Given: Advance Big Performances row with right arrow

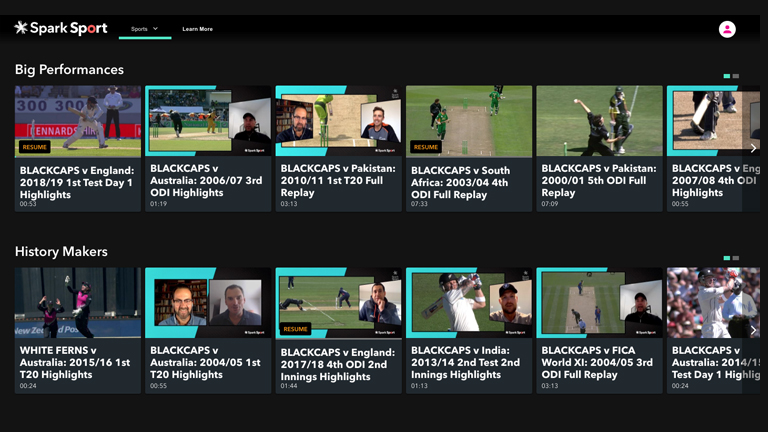Looking at the screenshot, I should click(753, 148).
